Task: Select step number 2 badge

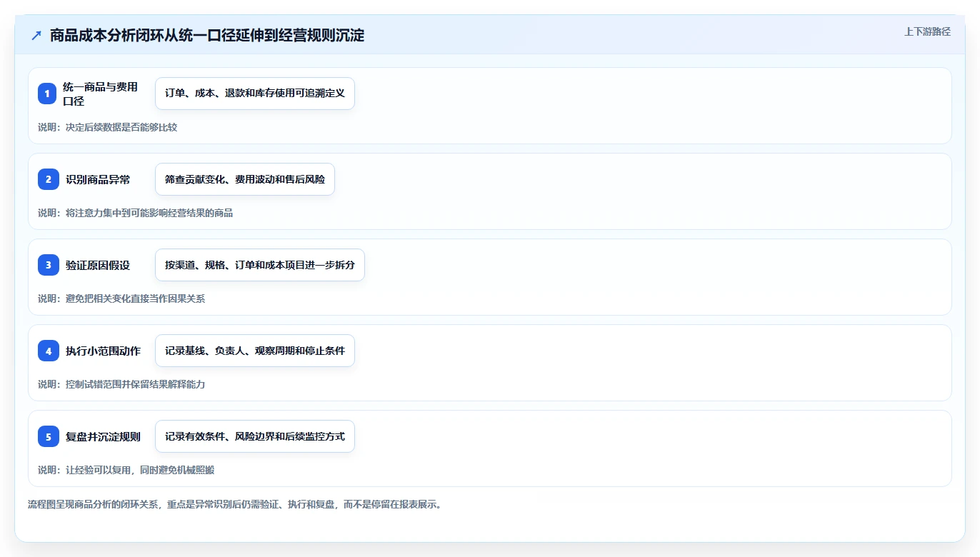Action: (49, 179)
